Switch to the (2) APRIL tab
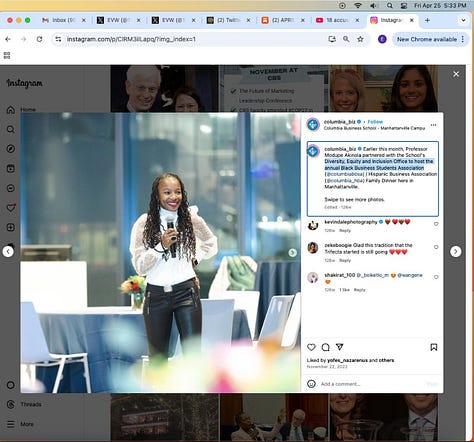Screen dimensions: 474x442 point(283,20)
